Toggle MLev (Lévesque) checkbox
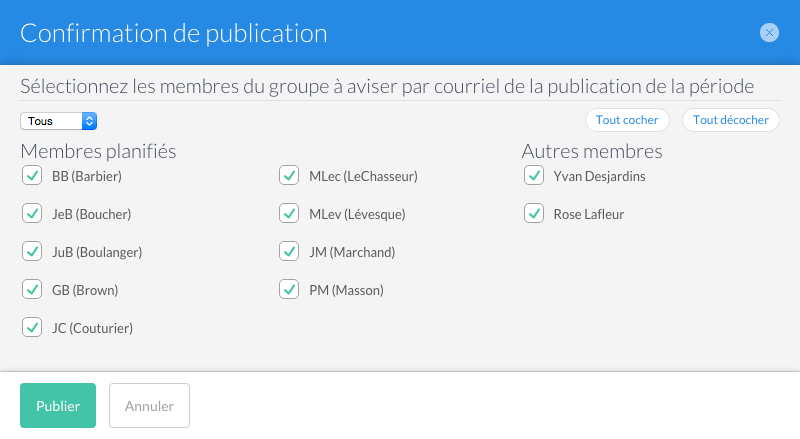Image resolution: width=800 pixels, height=439 pixels. tap(289, 213)
